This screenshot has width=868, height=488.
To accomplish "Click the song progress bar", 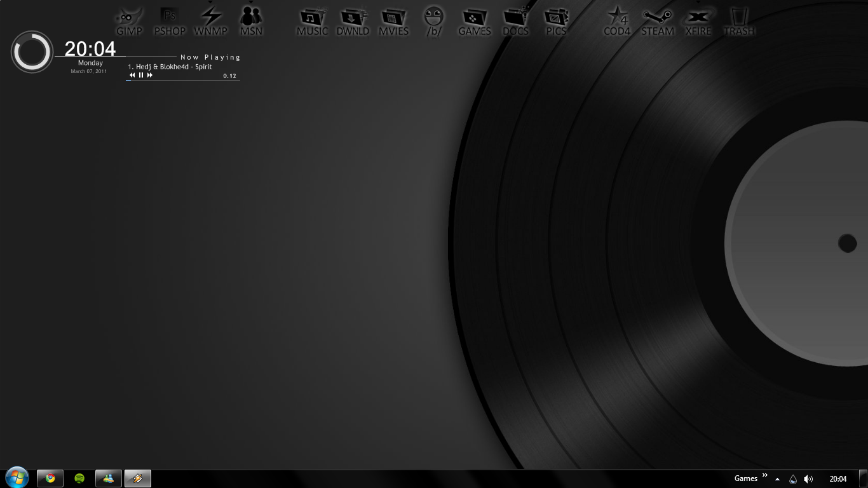I will pos(183,80).
